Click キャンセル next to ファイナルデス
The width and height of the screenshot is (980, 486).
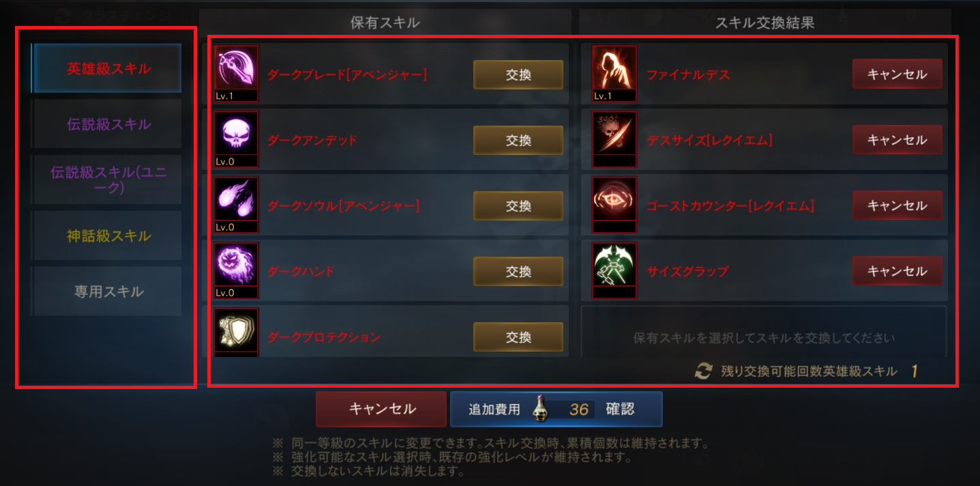(x=897, y=74)
